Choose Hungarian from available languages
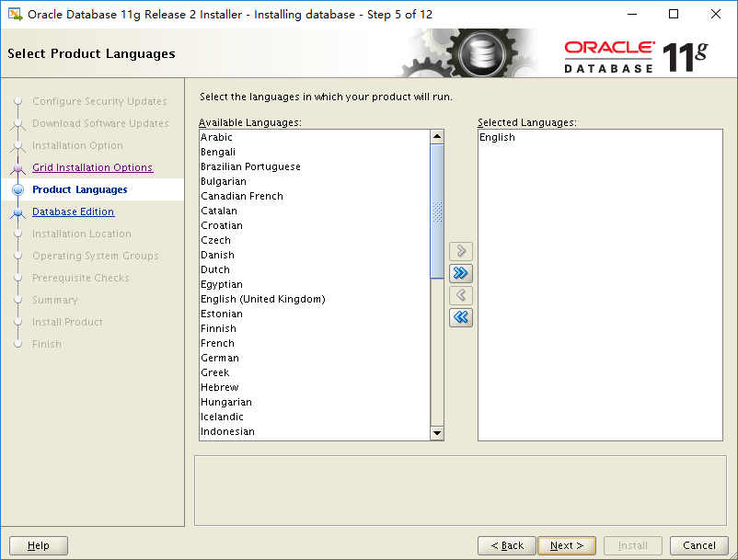This screenshot has width=738, height=560. [x=315, y=403]
